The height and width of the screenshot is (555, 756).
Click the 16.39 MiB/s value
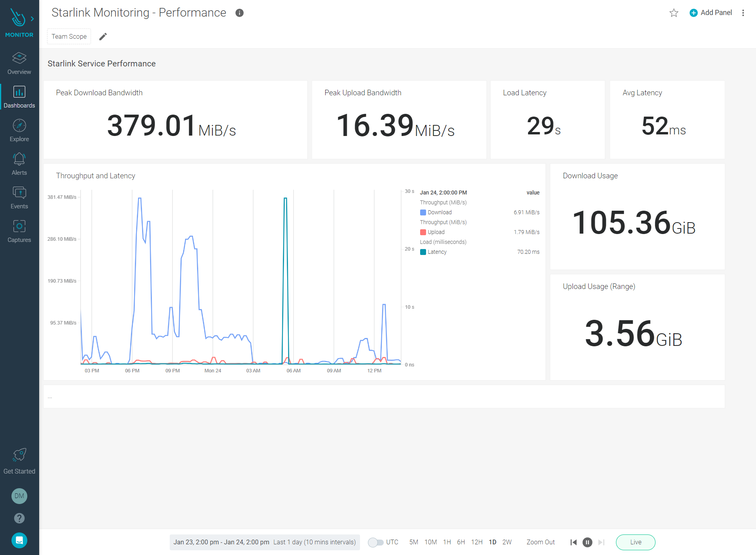tap(395, 126)
